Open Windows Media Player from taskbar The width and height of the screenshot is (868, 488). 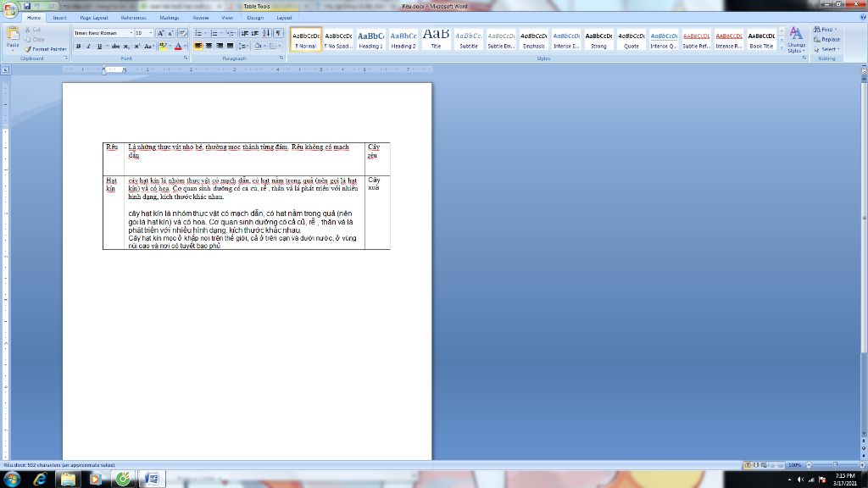96,480
